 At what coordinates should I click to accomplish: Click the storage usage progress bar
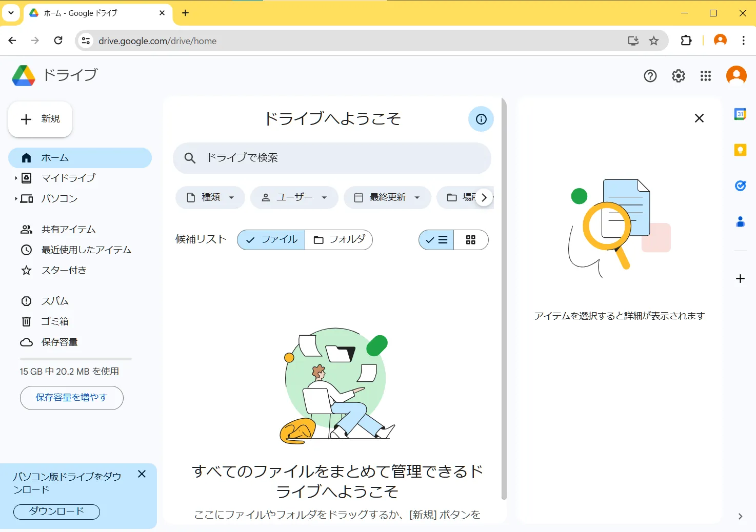[75, 359]
